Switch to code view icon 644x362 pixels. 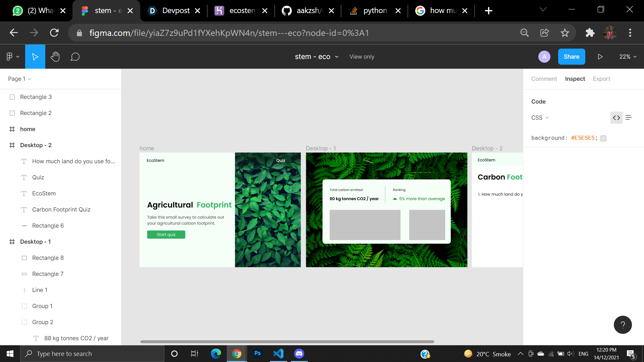[616, 118]
